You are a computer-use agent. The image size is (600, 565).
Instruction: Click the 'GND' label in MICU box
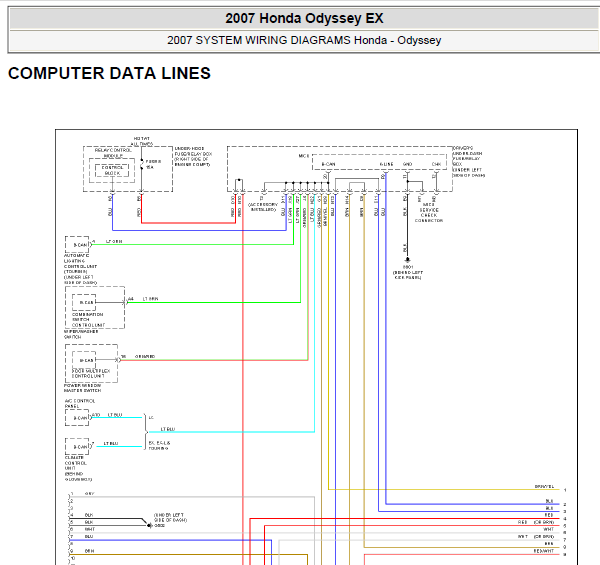coord(408,164)
